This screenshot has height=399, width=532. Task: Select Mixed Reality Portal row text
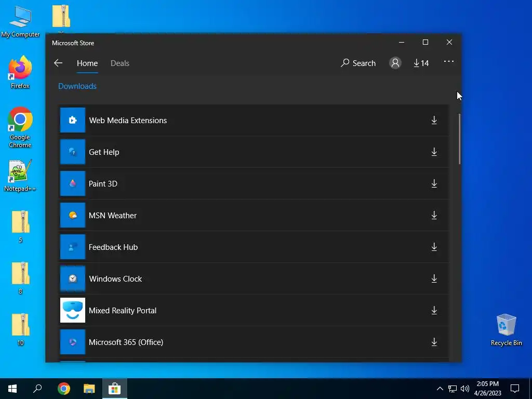tap(123, 311)
